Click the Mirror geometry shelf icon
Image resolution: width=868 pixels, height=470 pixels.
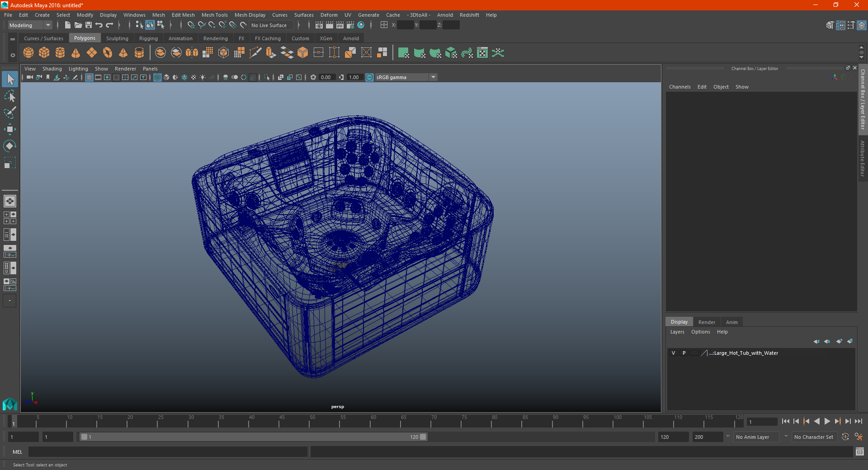tap(192, 53)
